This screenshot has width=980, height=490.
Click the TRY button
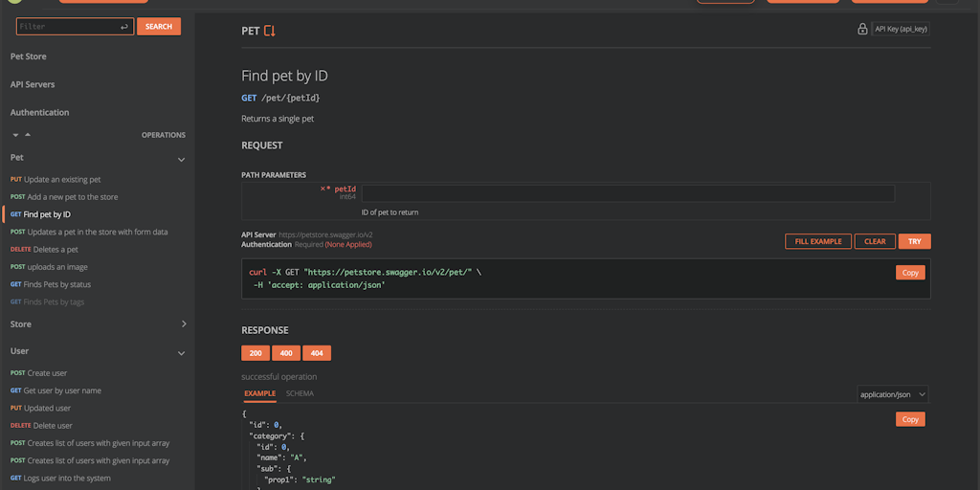click(914, 241)
